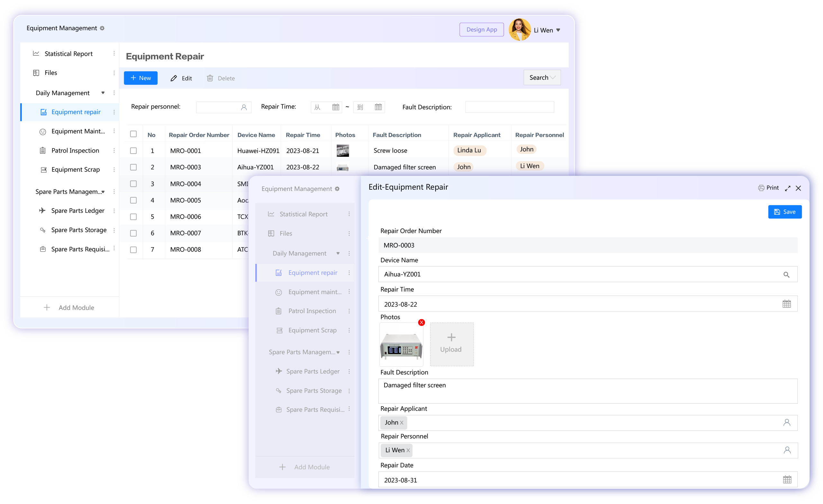This screenshot has height=504, width=823.
Task: Click the Upload photo box
Action: (x=452, y=344)
